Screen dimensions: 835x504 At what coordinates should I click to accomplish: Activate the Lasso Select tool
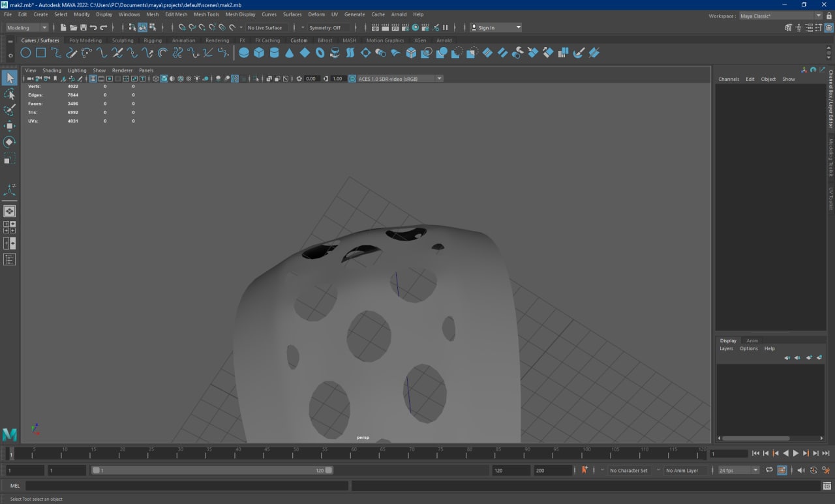pos(10,95)
